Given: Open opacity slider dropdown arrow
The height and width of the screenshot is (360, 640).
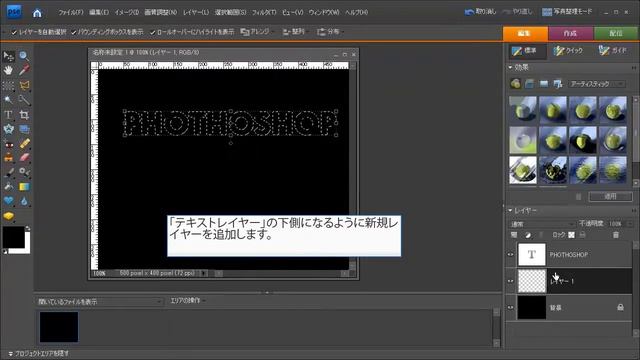Looking at the screenshot, I should tap(629, 224).
